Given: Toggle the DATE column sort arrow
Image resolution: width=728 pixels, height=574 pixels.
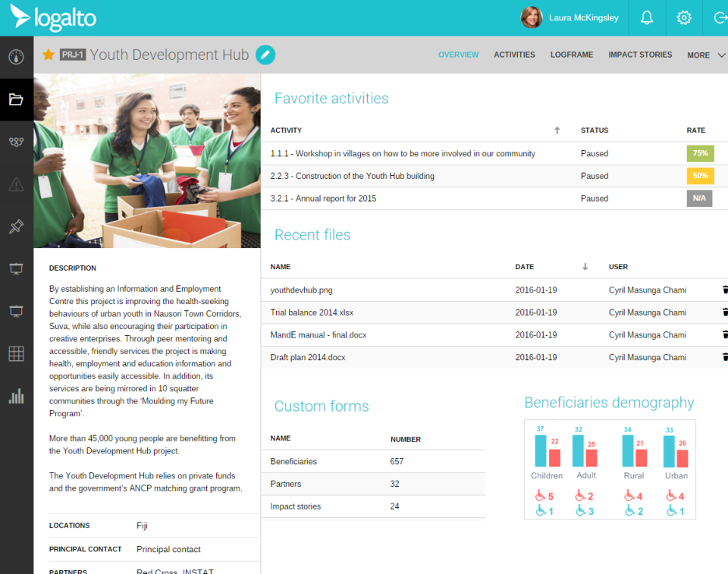Looking at the screenshot, I should click(x=584, y=267).
